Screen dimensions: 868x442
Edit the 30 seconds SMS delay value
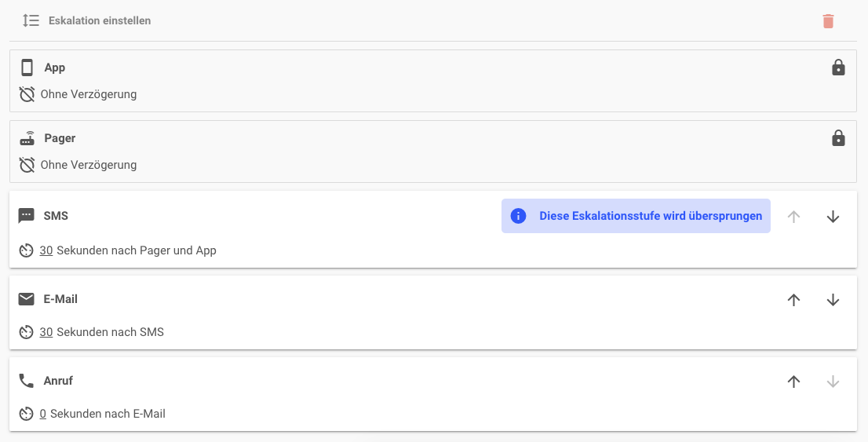46,250
